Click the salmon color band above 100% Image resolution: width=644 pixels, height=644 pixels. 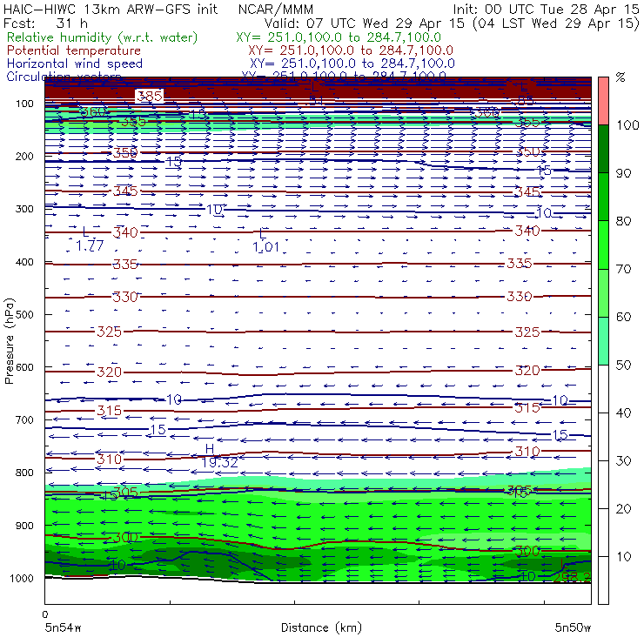click(x=603, y=101)
